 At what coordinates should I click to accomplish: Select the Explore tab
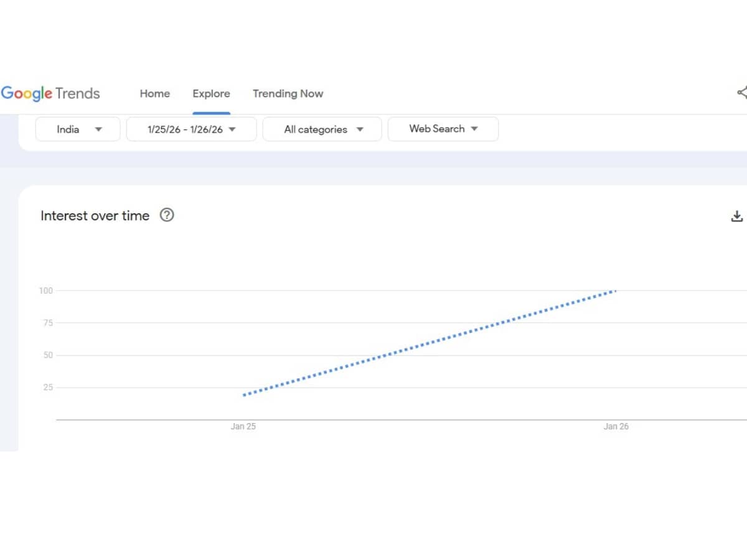211,93
